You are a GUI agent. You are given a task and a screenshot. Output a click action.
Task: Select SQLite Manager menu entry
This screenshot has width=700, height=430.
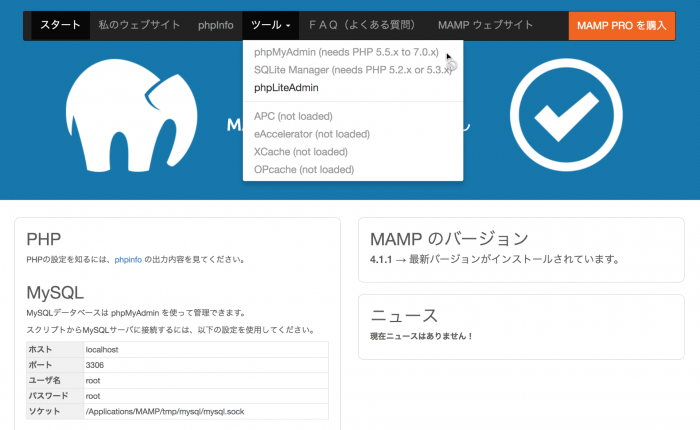[353, 70]
